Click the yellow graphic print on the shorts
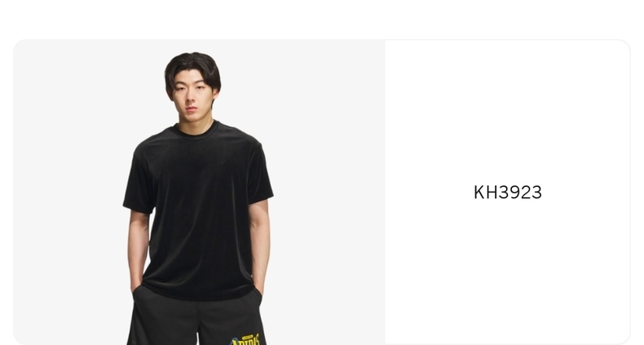This screenshot has width=644, height=345. [x=245, y=339]
